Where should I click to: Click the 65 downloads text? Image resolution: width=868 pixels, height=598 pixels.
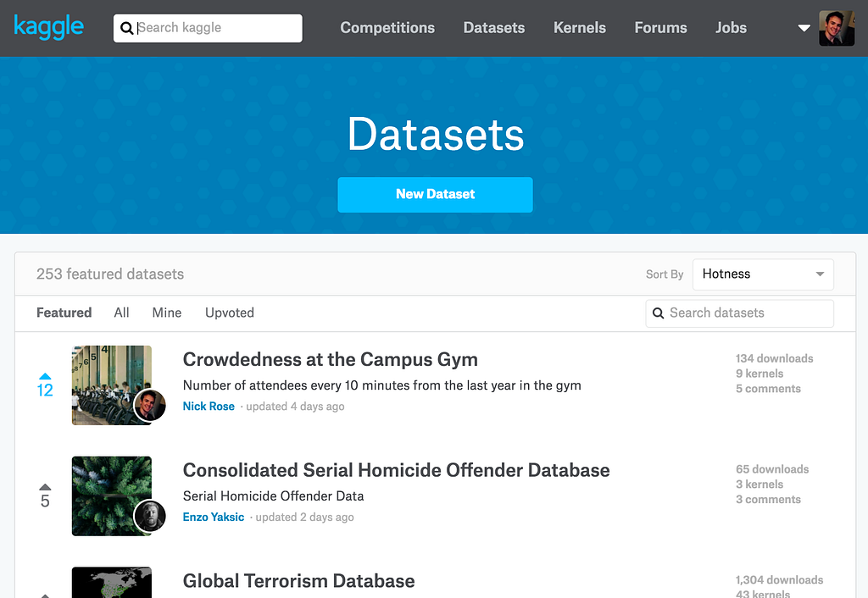(x=771, y=469)
